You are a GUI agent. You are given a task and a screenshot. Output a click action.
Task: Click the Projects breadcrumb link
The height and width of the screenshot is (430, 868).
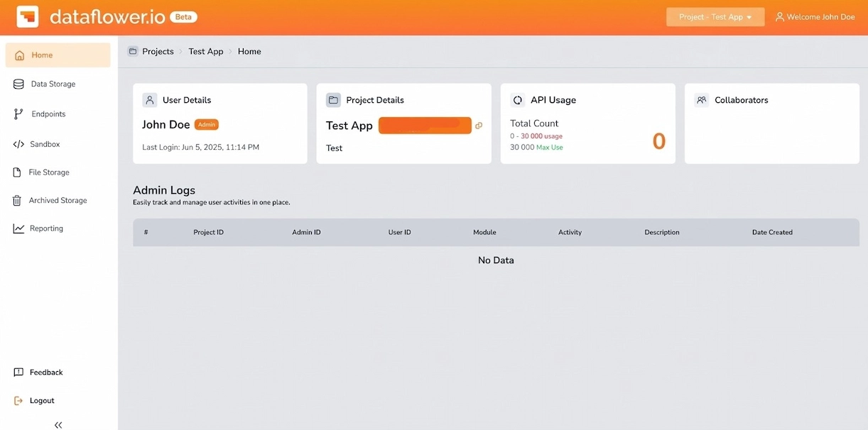[158, 51]
